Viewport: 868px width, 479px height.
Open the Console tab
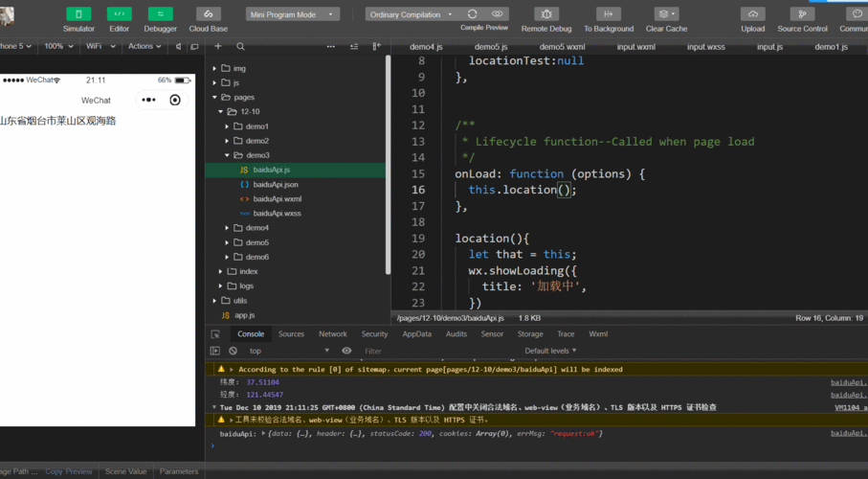(251, 333)
